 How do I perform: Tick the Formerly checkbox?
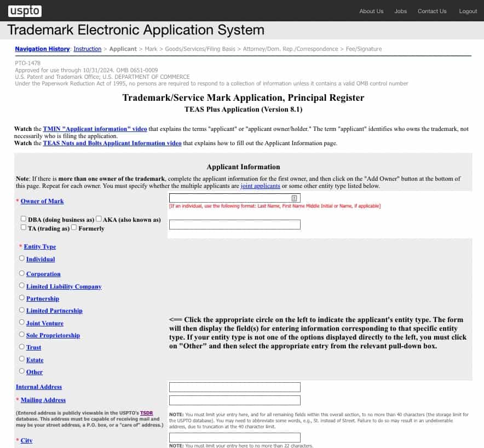point(74,227)
